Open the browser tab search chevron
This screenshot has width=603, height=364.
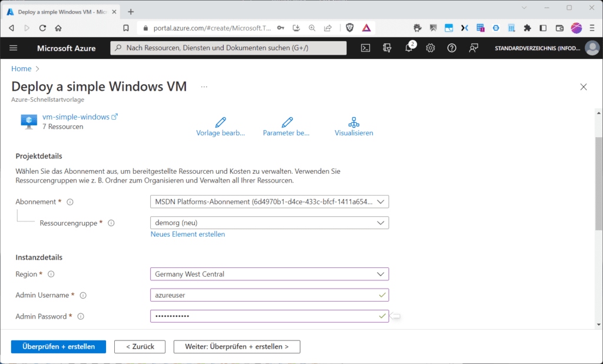pos(524,8)
